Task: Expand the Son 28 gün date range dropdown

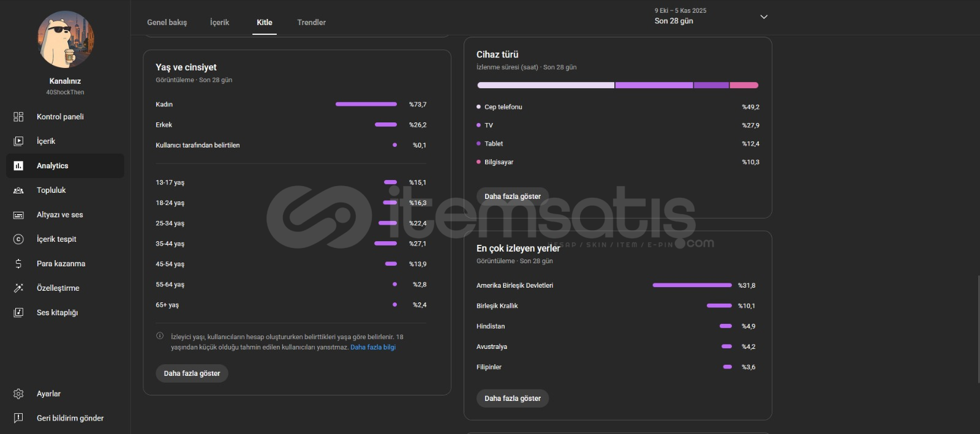Action: point(763,17)
